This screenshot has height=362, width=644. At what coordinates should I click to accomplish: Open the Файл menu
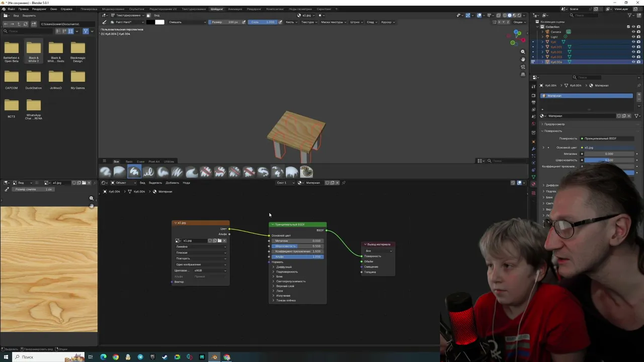coord(11,9)
